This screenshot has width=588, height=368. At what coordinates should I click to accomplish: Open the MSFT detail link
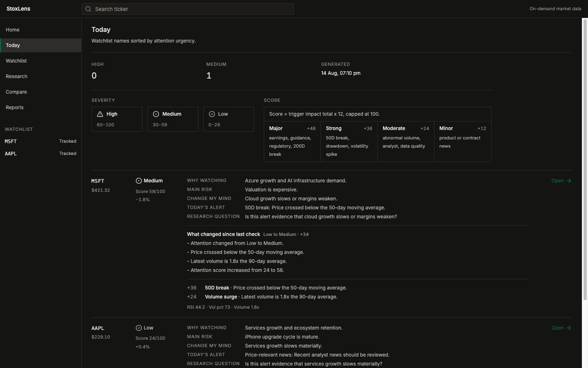point(561,181)
